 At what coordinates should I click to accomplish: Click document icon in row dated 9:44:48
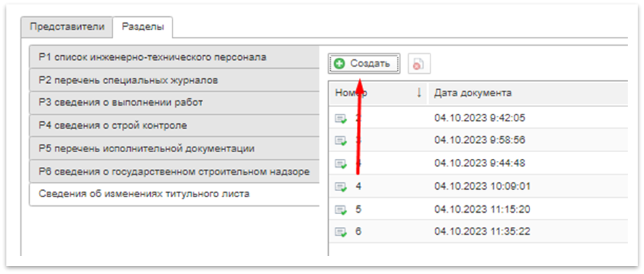341,164
